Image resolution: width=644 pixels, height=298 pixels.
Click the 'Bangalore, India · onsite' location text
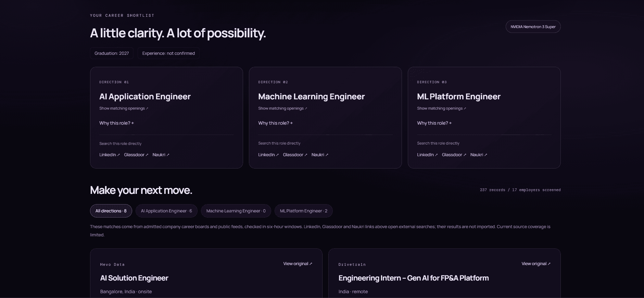point(126,291)
